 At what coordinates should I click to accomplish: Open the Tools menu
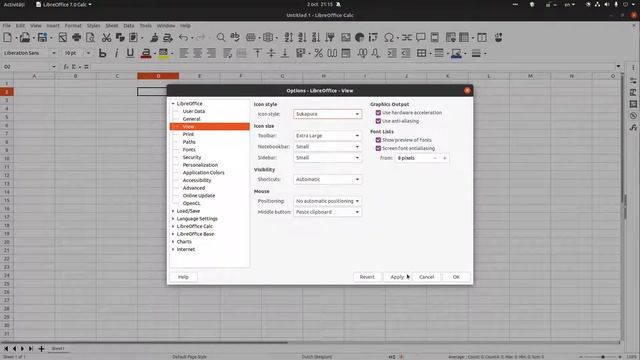click(x=145, y=25)
